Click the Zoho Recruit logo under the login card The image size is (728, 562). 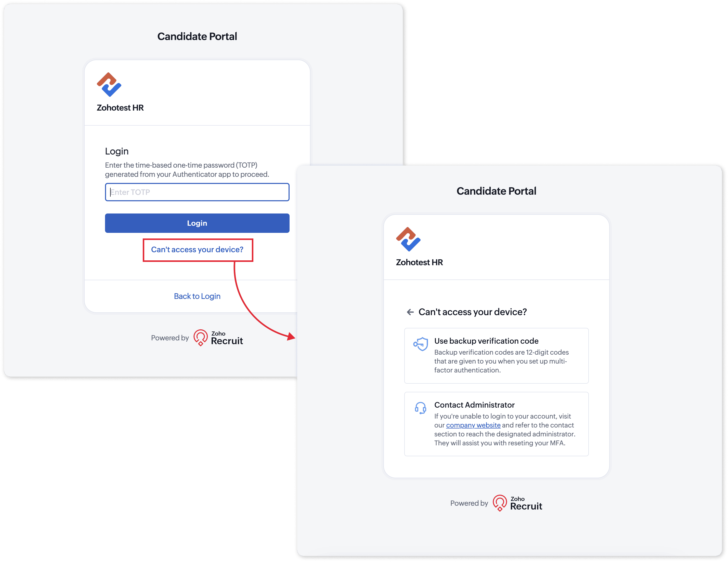[218, 338]
